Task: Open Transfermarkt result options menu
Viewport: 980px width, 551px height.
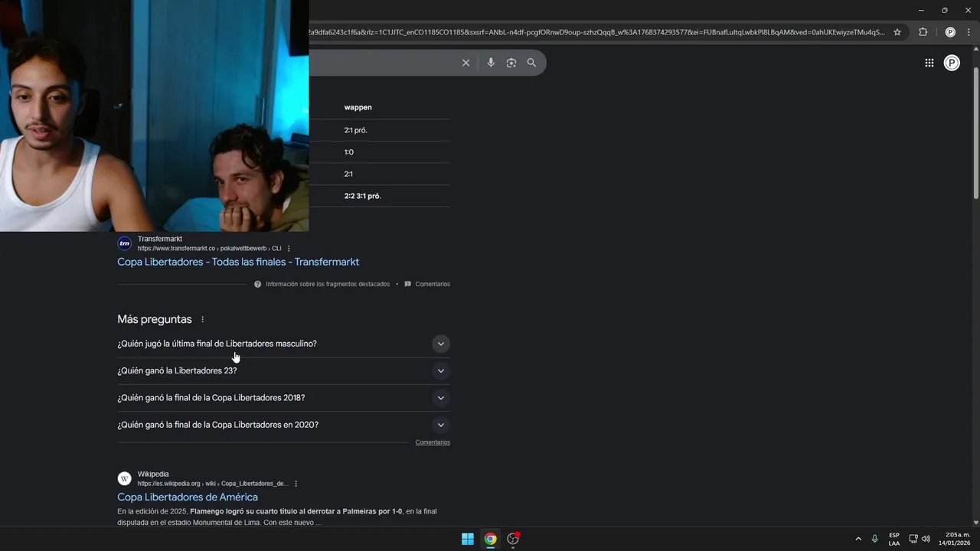Action: point(289,249)
